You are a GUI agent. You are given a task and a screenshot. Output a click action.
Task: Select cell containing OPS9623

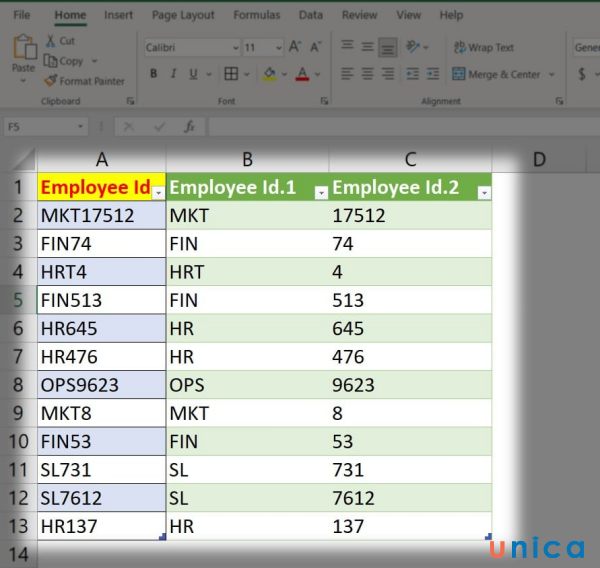pos(101,385)
